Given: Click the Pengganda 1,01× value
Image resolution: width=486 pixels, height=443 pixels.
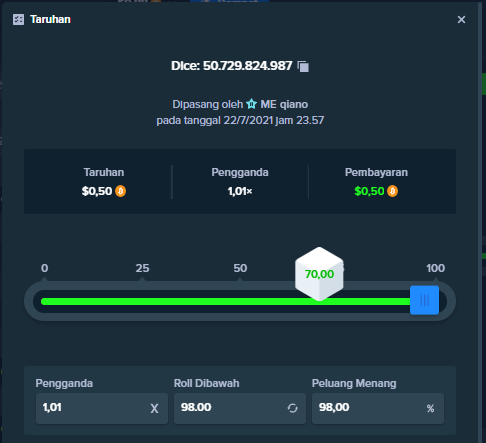Looking at the screenshot, I should (x=240, y=191).
